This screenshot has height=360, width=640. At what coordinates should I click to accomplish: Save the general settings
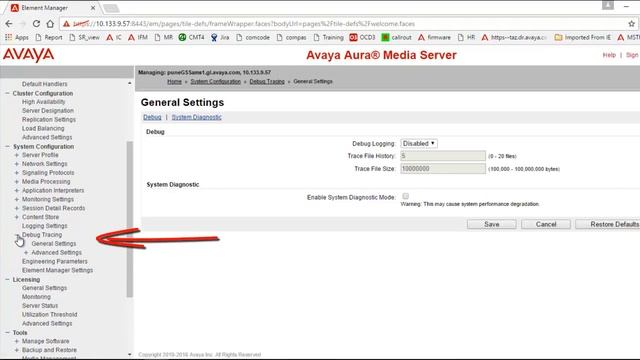[x=491, y=224]
